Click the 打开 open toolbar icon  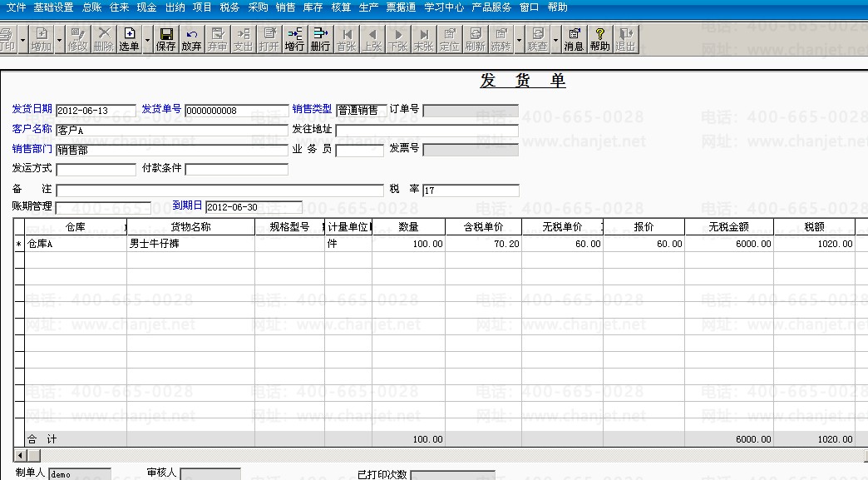[269, 39]
